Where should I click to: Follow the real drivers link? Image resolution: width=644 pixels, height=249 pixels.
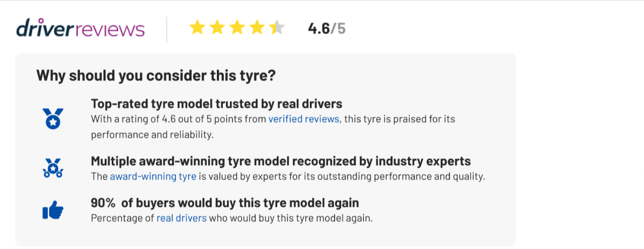[x=181, y=219]
